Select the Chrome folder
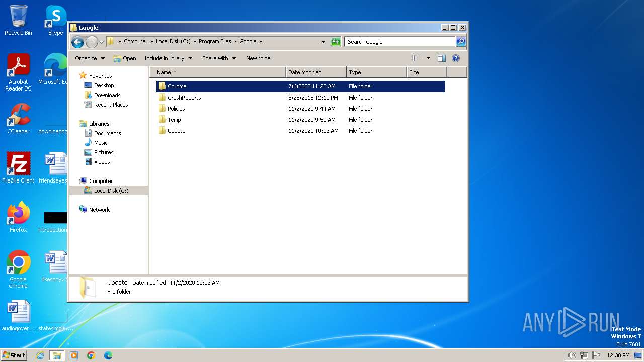Screen dimensions: 644x362 pyautogui.click(x=301, y=86)
